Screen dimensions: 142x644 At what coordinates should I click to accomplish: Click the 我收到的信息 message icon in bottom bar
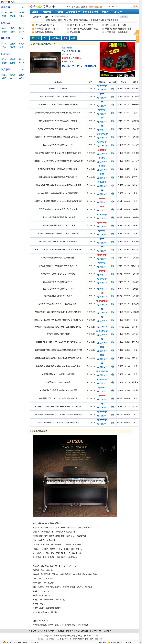pos(110,642)
